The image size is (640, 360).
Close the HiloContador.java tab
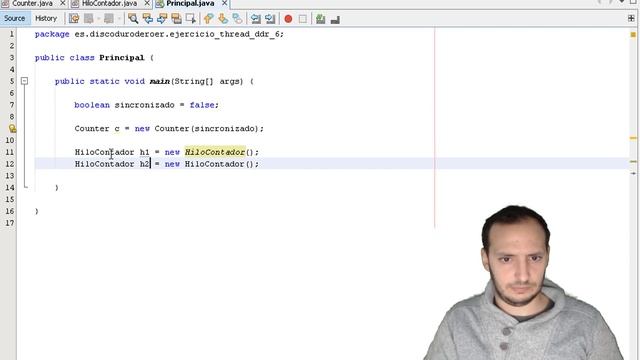coord(147,3)
